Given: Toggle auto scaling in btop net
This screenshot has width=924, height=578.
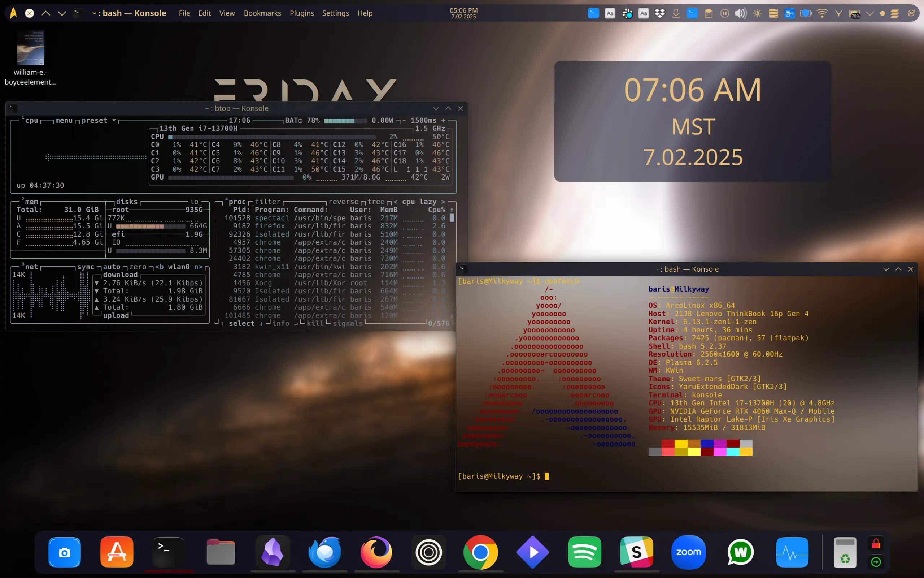Looking at the screenshot, I should coord(112,267).
